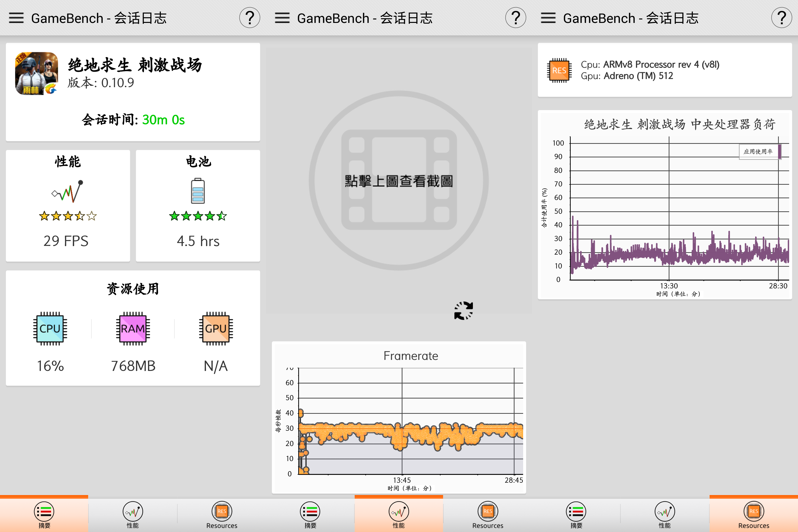This screenshot has height=532, width=798.
Task: Tap the 绝地求生 game app icon
Action: click(37, 73)
